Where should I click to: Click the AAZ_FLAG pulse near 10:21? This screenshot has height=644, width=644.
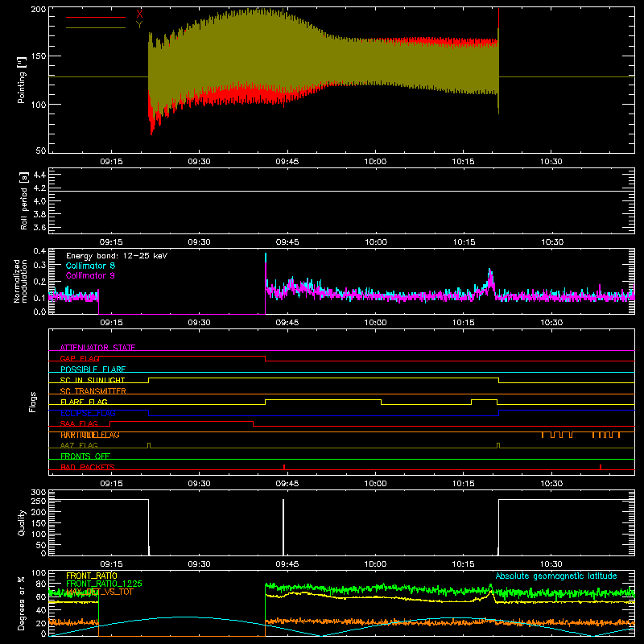coord(498,445)
